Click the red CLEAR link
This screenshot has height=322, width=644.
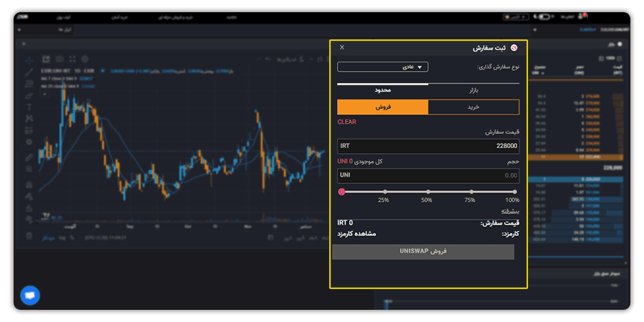pos(346,122)
